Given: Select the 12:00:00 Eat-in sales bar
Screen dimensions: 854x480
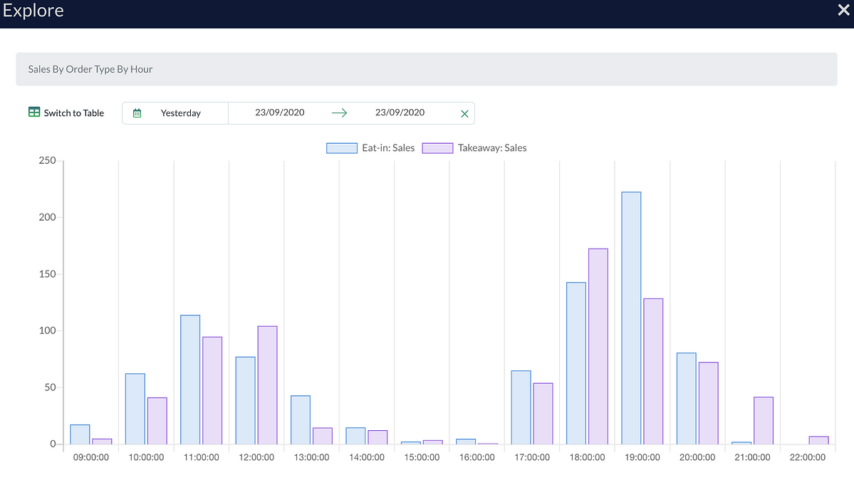Looking at the screenshot, I should tap(245, 400).
